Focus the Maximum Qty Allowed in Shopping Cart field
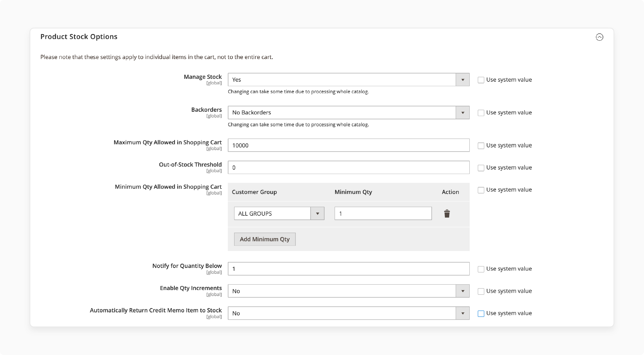This screenshot has height=355, width=644. click(348, 145)
